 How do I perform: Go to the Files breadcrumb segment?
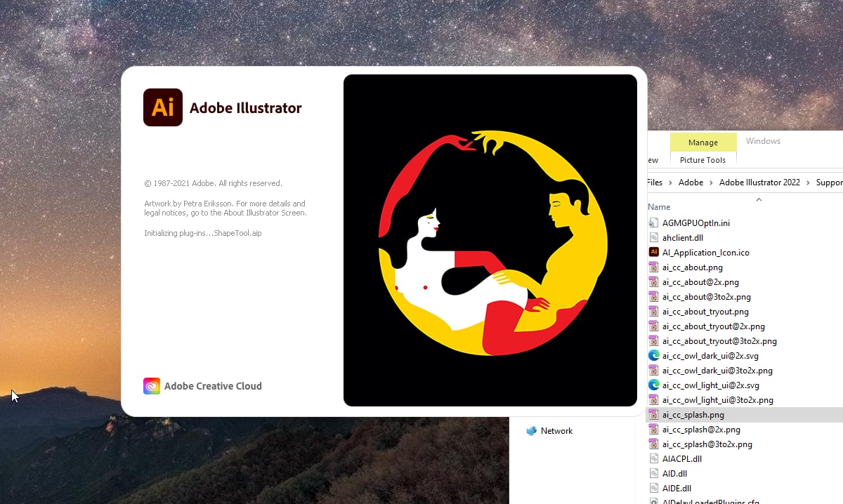[x=655, y=183]
